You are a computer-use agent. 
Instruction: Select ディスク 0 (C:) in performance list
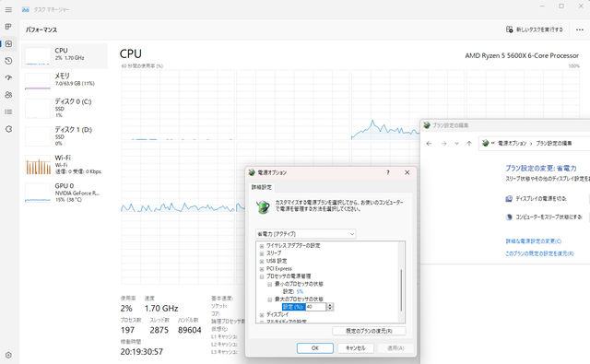point(65,109)
